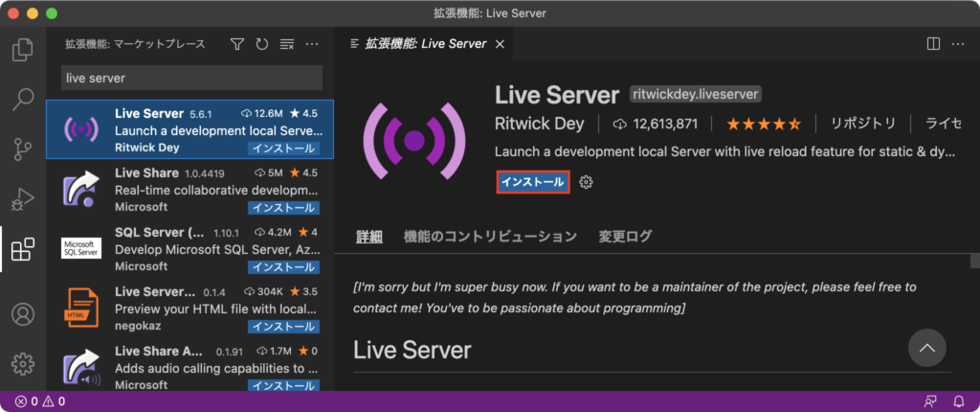This screenshot has height=412, width=980.
Task: Click the 12.6M download count of Live Server
Action: pos(262,113)
